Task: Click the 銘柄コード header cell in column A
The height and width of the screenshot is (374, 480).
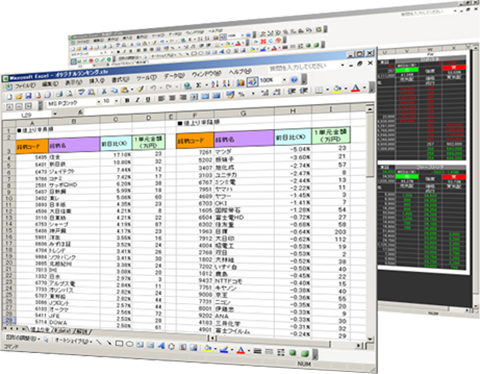Action: pos(32,146)
